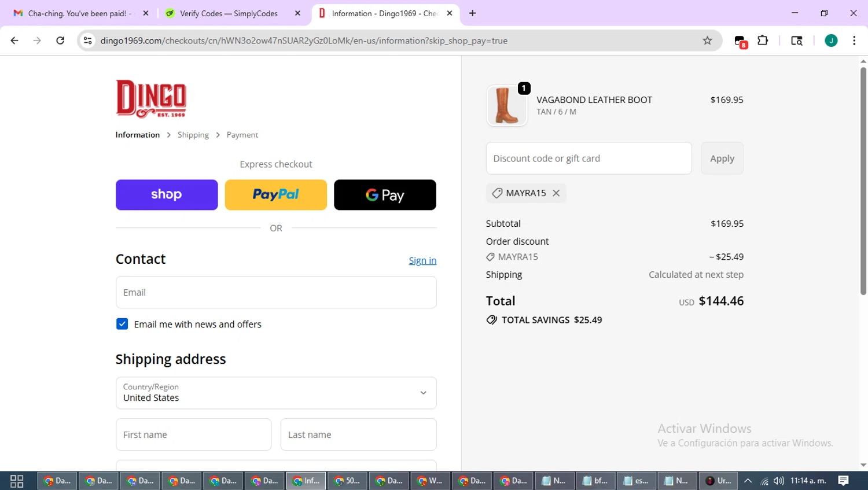Switch to the '50...' Chrome taskbar window

[x=348, y=481]
